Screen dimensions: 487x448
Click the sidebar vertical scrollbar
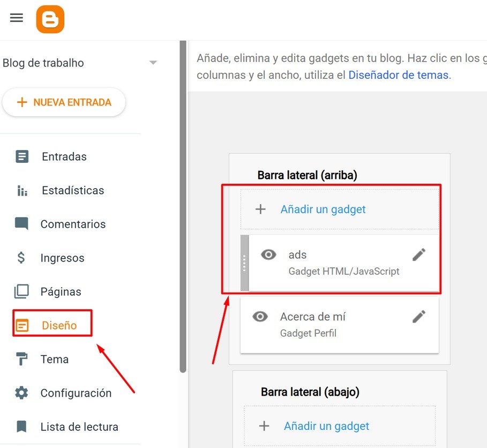183,206
